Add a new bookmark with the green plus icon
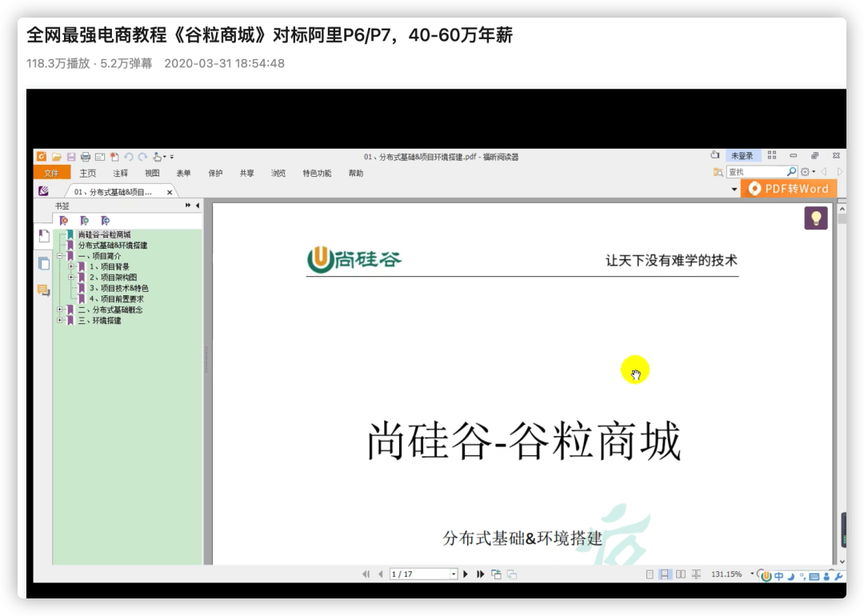 coord(85,220)
